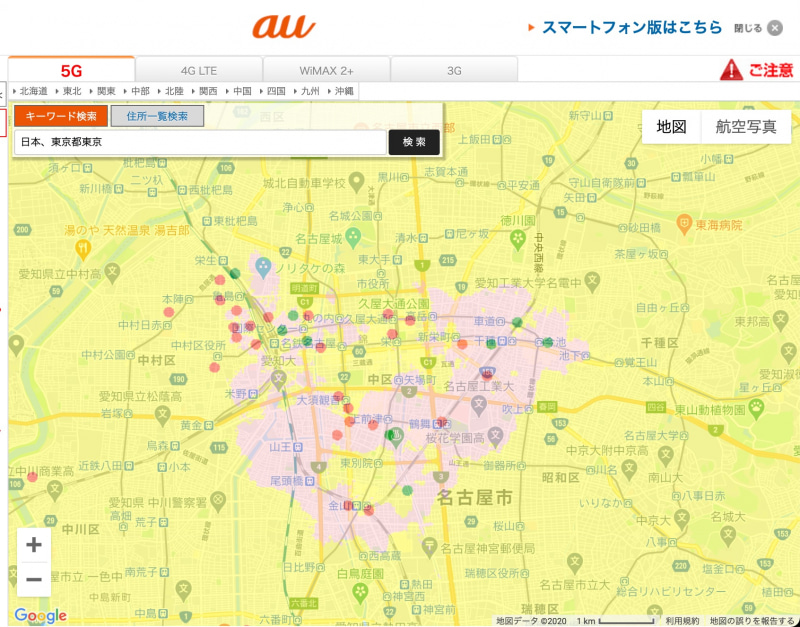Click the 白鳥庭園 green garden marker
The image size is (800, 627).
point(360,592)
